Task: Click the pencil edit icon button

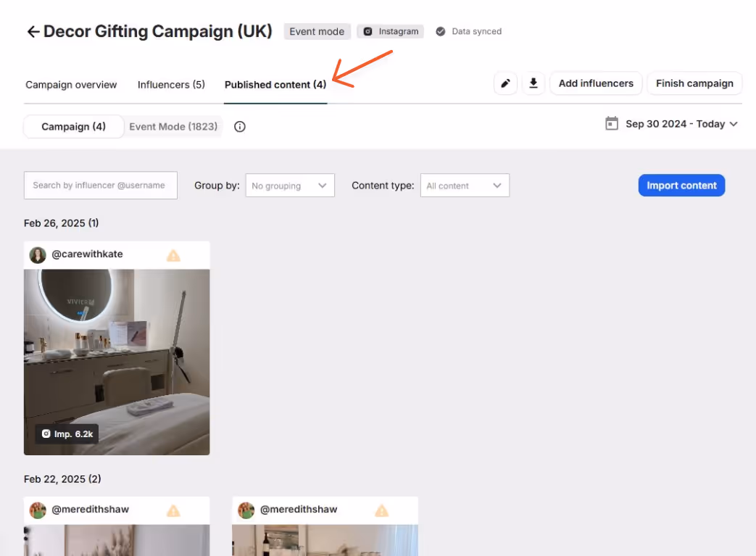Action: (x=505, y=83)
